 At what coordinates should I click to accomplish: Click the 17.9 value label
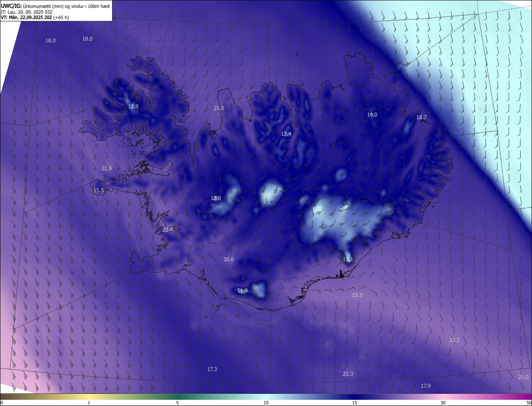coord(426,386)
